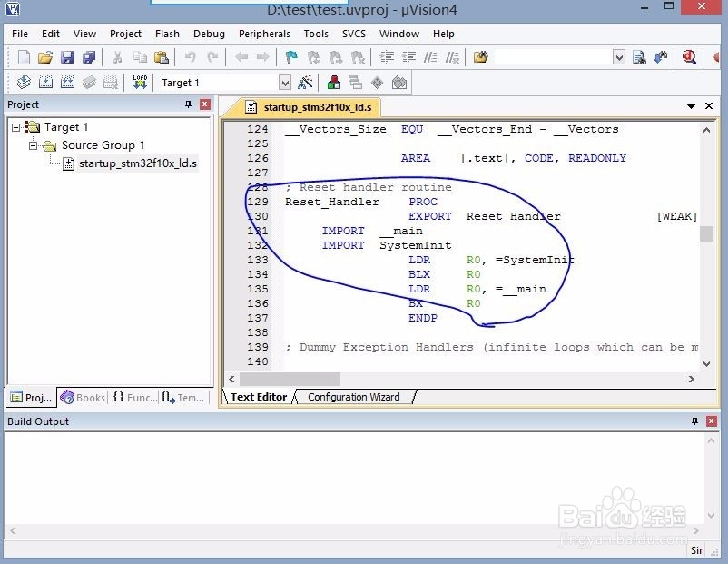Indent the selected lines

pyautogui.click(x=387, y=57)
